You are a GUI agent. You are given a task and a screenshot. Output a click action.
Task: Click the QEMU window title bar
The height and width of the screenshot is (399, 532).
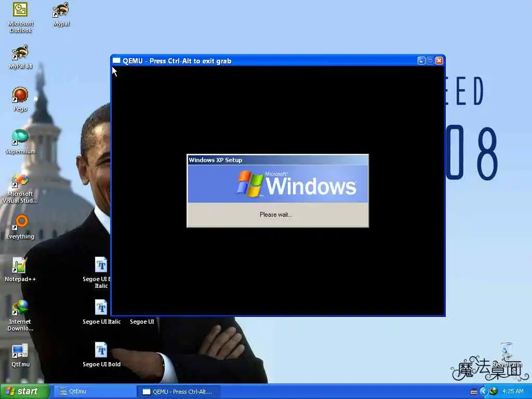277,61
